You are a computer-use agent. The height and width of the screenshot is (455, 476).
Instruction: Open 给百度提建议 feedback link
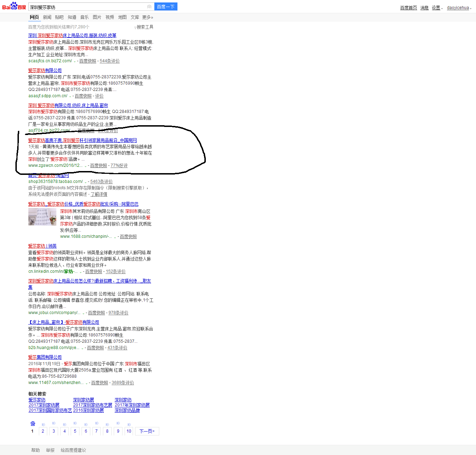tap(73, 450)
